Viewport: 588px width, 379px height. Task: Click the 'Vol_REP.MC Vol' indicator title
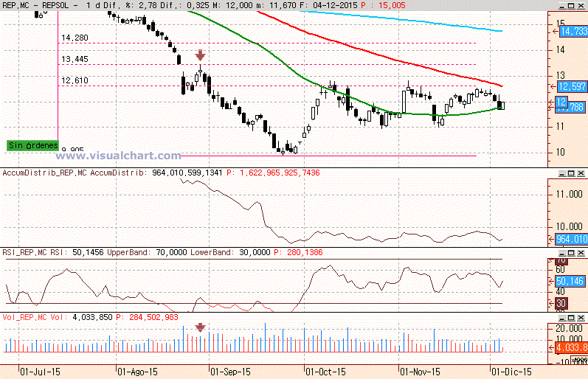[x=35, y=317]
